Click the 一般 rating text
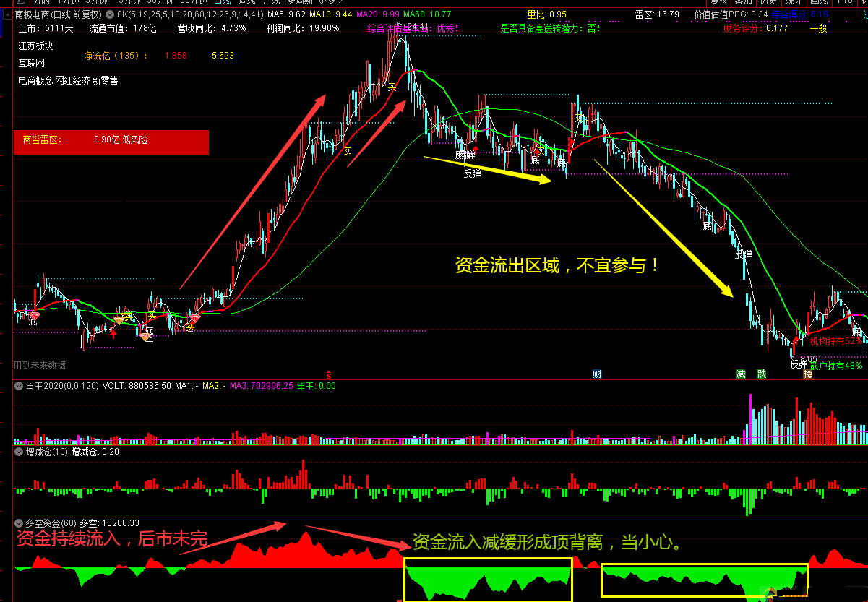Screen dimensions: 868x602 click(x=818, y=29)
